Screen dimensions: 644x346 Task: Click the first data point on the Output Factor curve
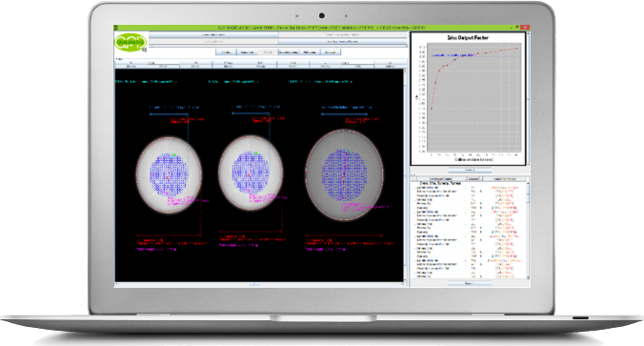click(432, 109)
